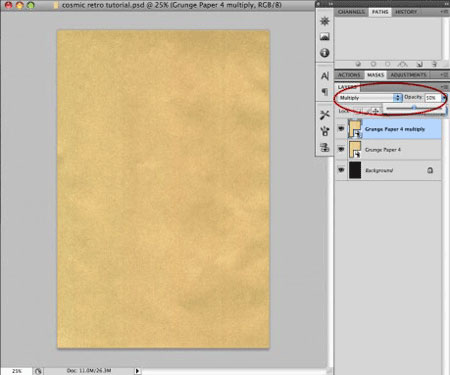450x375 pixels.
Task: Select the 'Grunge Paper 4 multiply' layer name
Action: [395, 129]
